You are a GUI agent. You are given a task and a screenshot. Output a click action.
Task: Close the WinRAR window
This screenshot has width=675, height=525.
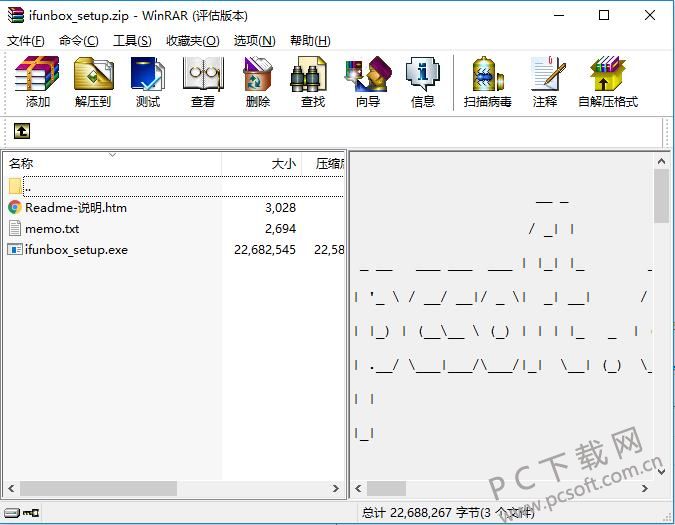point(650,15)
